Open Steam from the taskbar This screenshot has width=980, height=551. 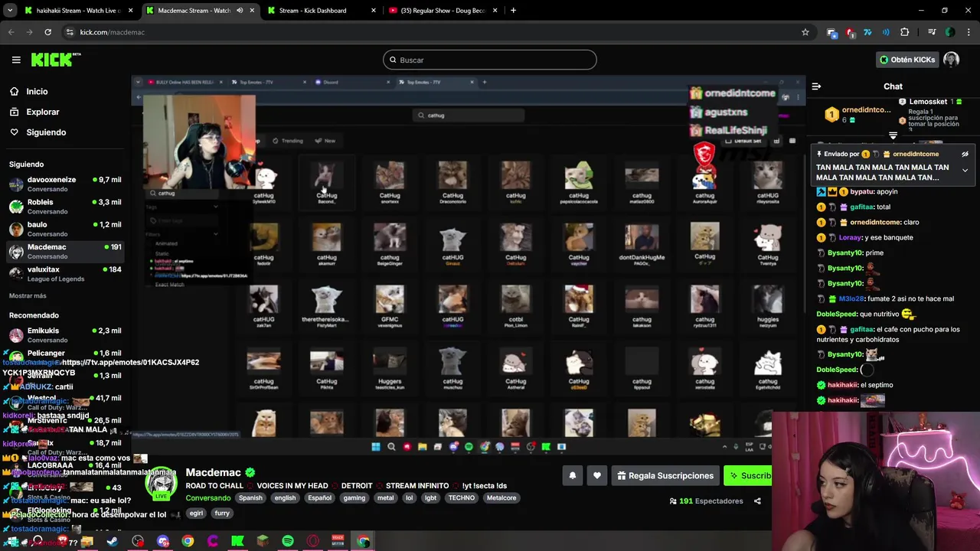coord(113,542)
